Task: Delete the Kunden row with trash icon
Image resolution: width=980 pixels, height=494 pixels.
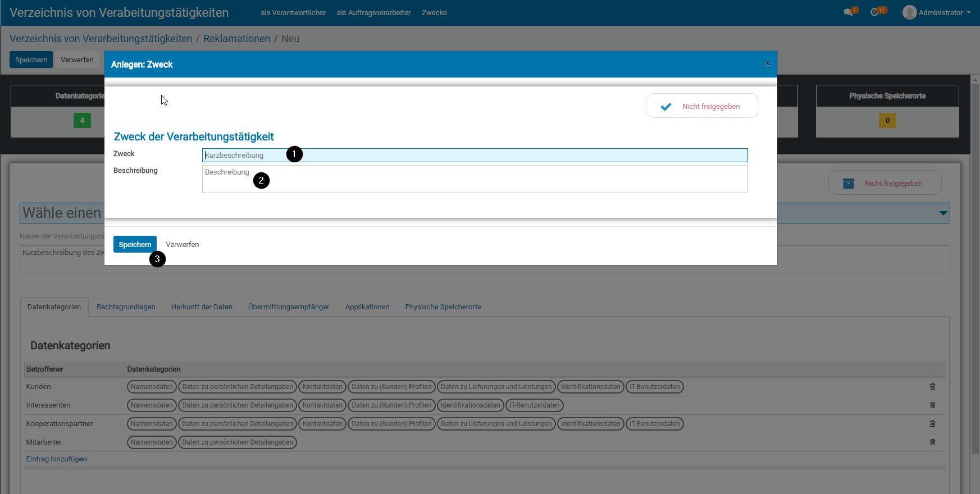Action: coord(932,387)
